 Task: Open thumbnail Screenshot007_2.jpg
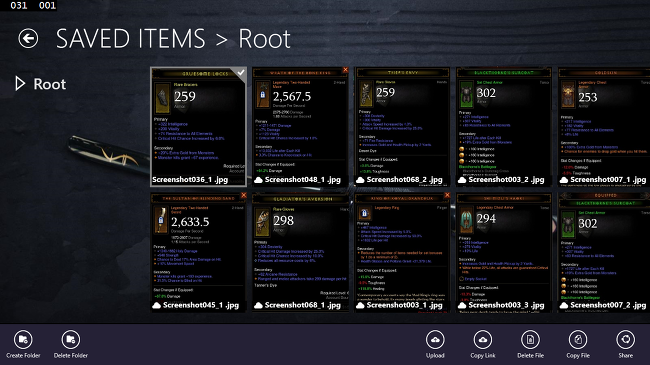[604, 252]
